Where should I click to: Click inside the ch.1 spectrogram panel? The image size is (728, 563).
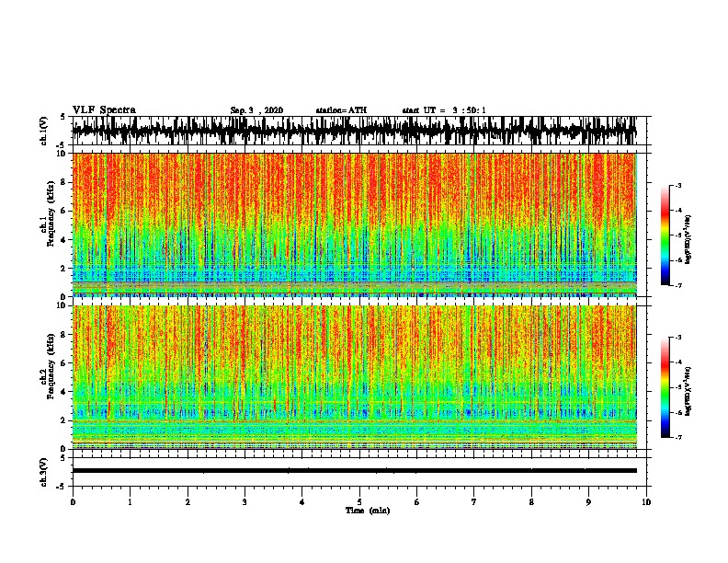click(x=354, y=224)
